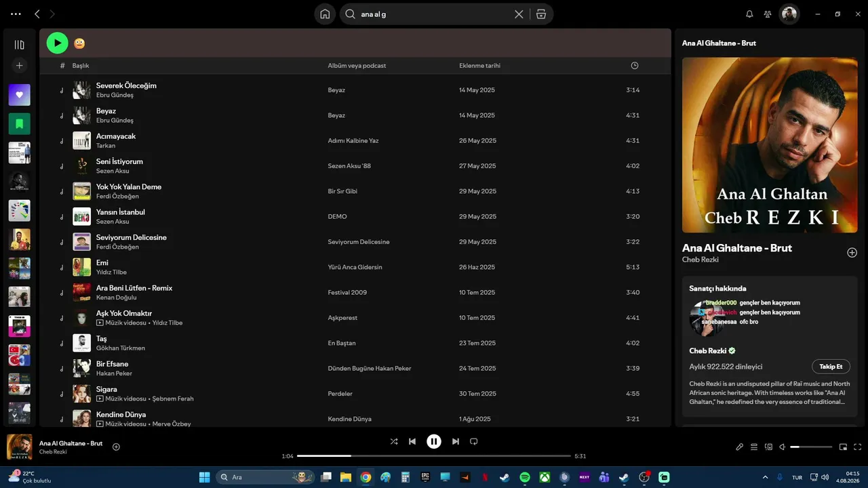Select the song Kendine Dünya title
Viewport: 868px width, 488px height.
click(x=121, y=414)
